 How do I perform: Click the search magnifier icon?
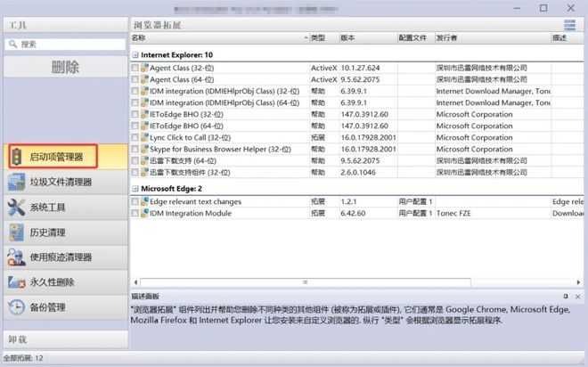pyautogui.click(x=12, y=45)
